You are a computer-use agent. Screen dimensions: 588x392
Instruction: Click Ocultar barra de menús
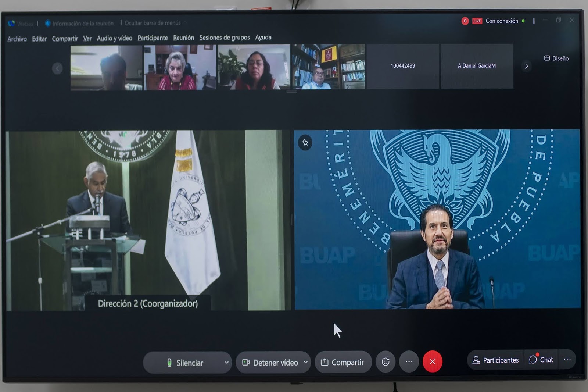click(x=153, y=23)
